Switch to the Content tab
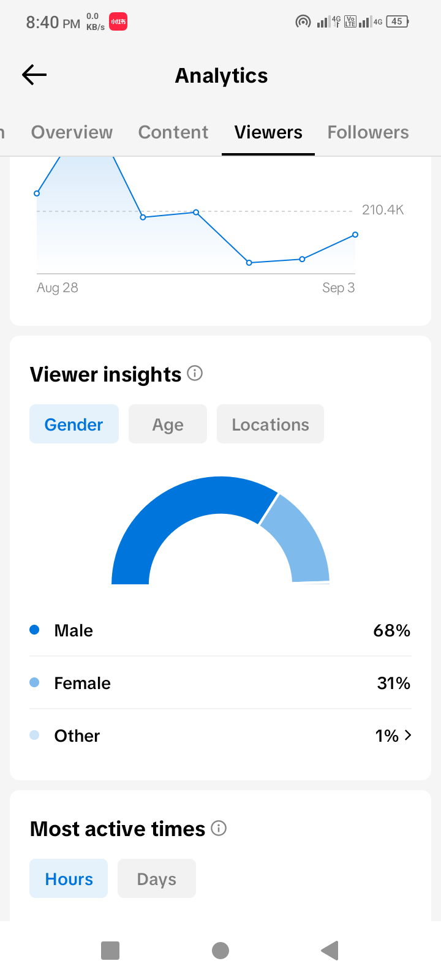 pyautogui.click(x=173, y=132)
